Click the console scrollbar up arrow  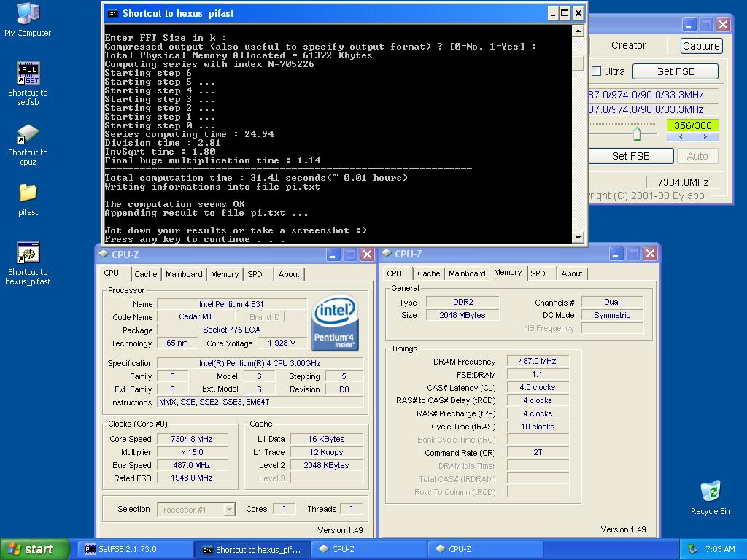(x=578, y=31)
